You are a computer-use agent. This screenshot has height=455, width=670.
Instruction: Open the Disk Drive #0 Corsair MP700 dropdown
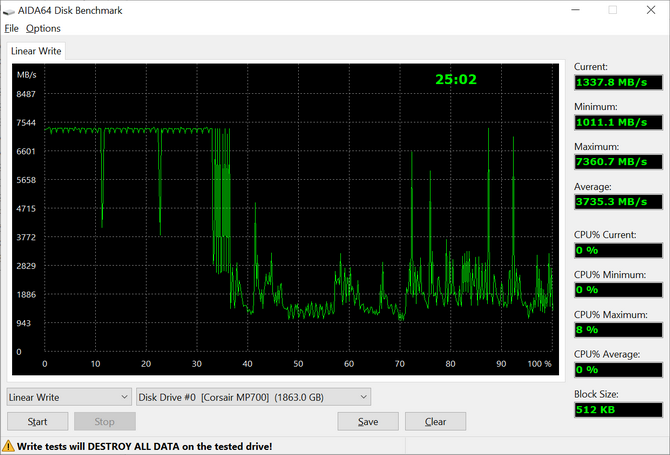point(253,397)
